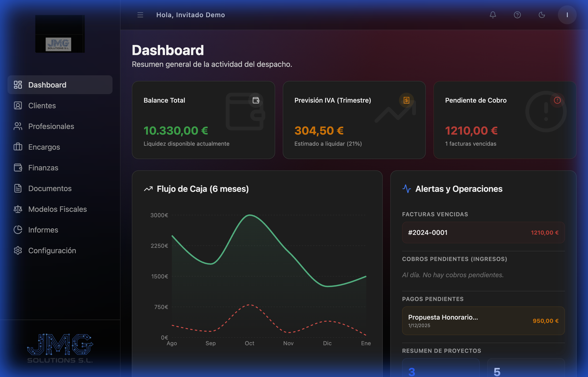Click the activity icon beside Alertas y Operaciones
The image size is (588, 377).
coord(407,189)
